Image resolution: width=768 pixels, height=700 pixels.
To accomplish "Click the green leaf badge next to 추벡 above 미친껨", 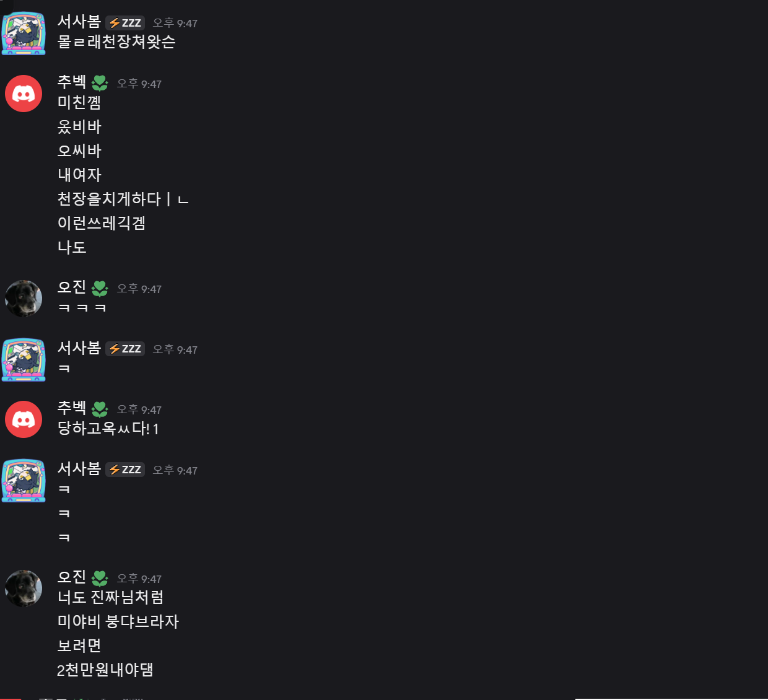I will pyautogui.click(x=100, y=83).
